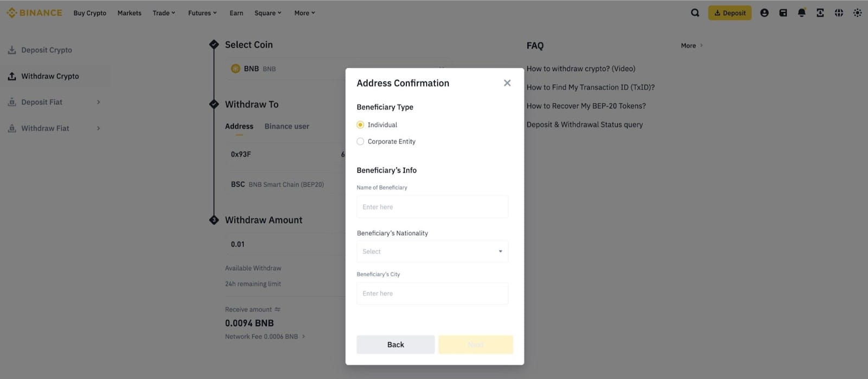Click the Deposit Fiat sidebar icon
This screenshot has width=868, height=379.
click(x=12, y=102)
